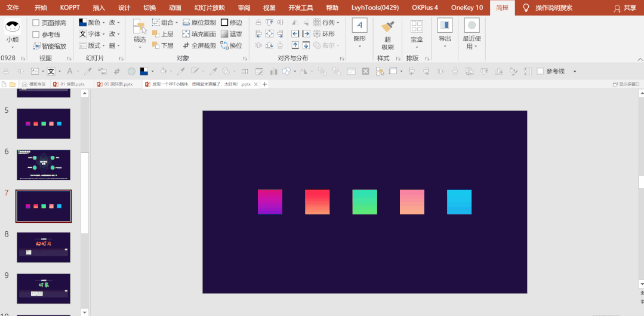
Task: Open the 05 圆环图.pptx document tab
Action: 115,84
